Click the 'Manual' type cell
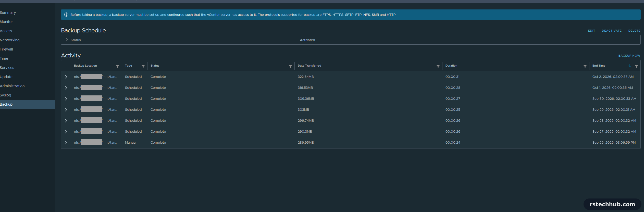644x212 pixels. pos(131,143)
